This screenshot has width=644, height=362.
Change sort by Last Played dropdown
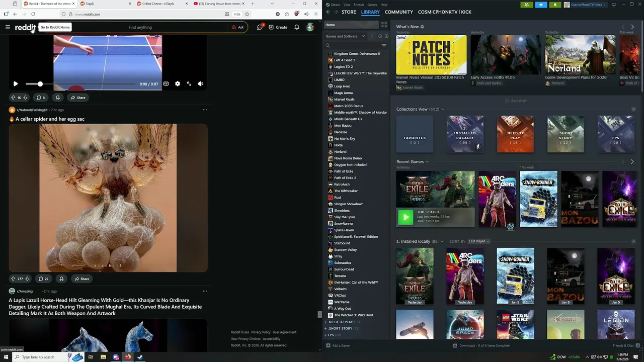pyautogui.click(x=479, y=241)
